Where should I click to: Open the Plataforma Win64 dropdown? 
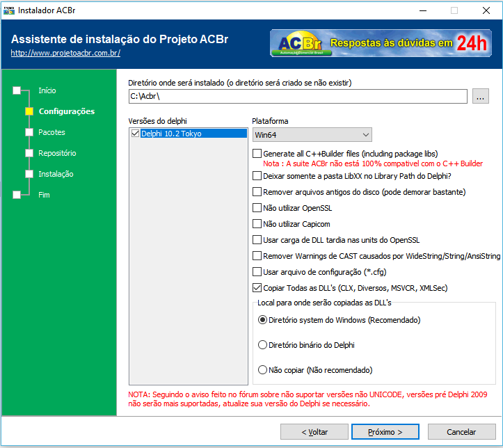pyautogui.click(x=312, y=135)
